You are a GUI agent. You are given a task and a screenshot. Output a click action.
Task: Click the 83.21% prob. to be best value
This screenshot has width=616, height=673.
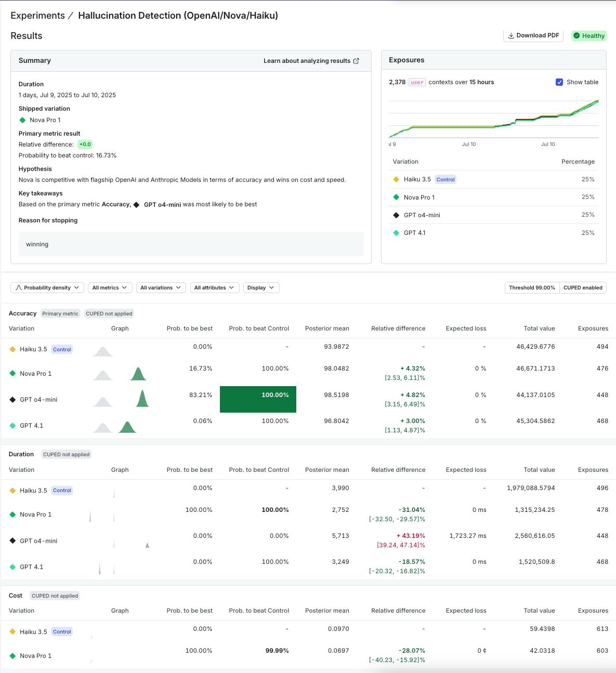tap(201, 395)
